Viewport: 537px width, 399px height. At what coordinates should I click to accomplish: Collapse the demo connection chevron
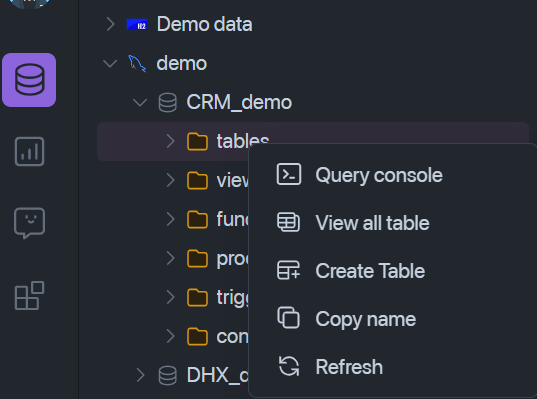tap(110, 63)
